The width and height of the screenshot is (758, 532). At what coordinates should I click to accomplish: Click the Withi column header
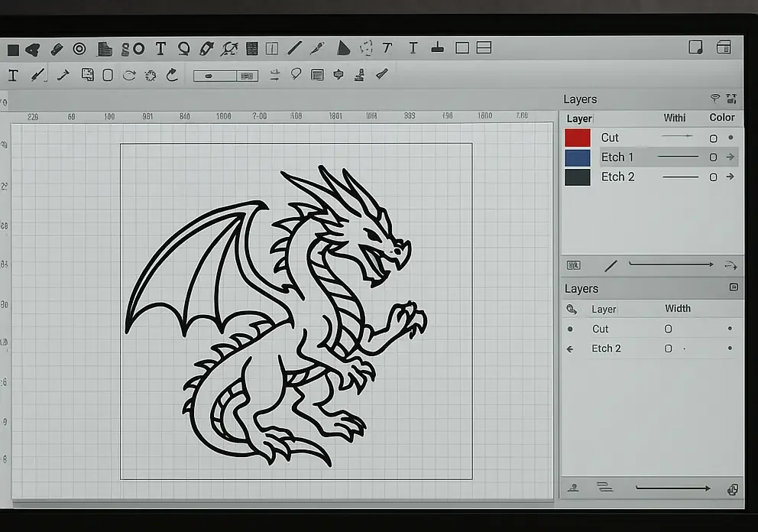[x=675, y=118]
